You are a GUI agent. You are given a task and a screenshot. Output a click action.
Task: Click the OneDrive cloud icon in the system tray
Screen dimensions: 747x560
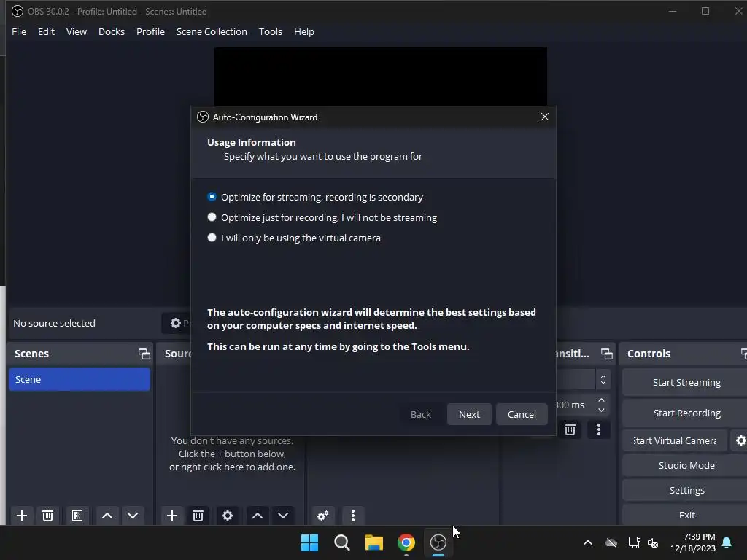[x=611, y=542]
